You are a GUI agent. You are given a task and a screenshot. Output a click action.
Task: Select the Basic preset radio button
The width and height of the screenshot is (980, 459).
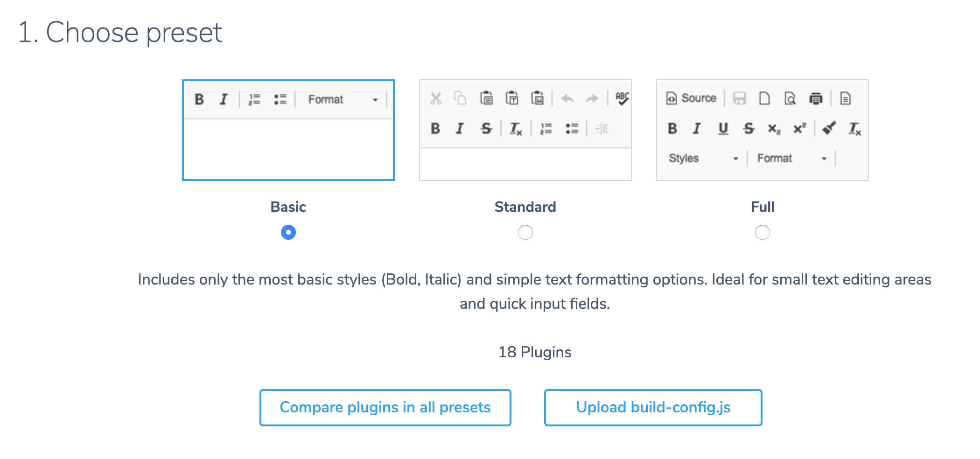coord(288,232)
